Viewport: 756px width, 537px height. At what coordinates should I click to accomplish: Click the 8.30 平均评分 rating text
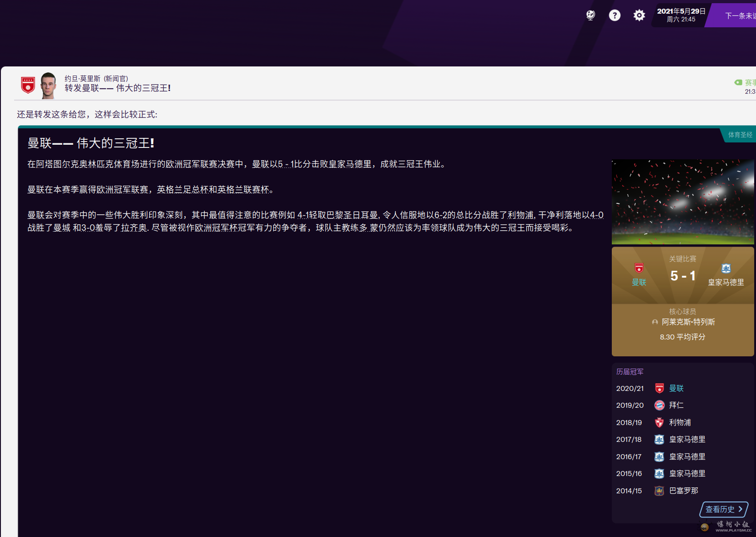click(x=683, y=337)
